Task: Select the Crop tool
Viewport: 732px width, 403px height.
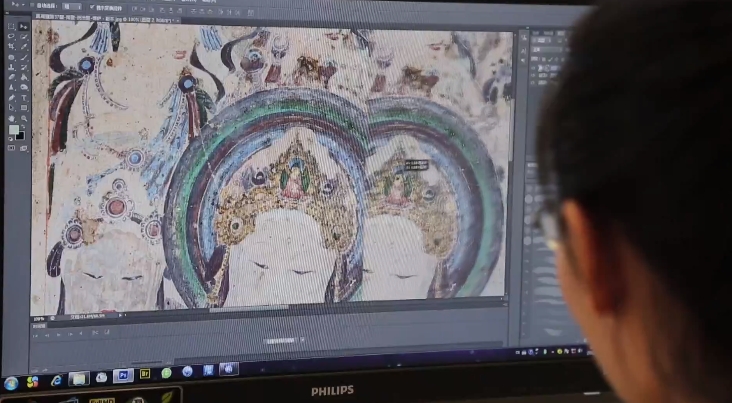Action: coord(11,46)
